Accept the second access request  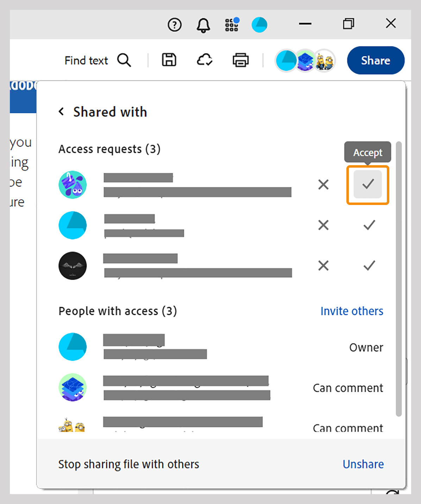(369, 225)
